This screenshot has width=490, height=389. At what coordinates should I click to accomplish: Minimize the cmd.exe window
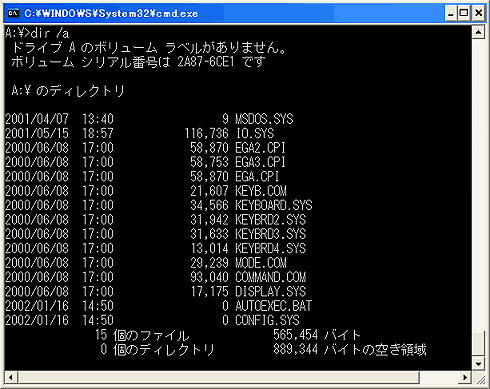coord(450,13)
